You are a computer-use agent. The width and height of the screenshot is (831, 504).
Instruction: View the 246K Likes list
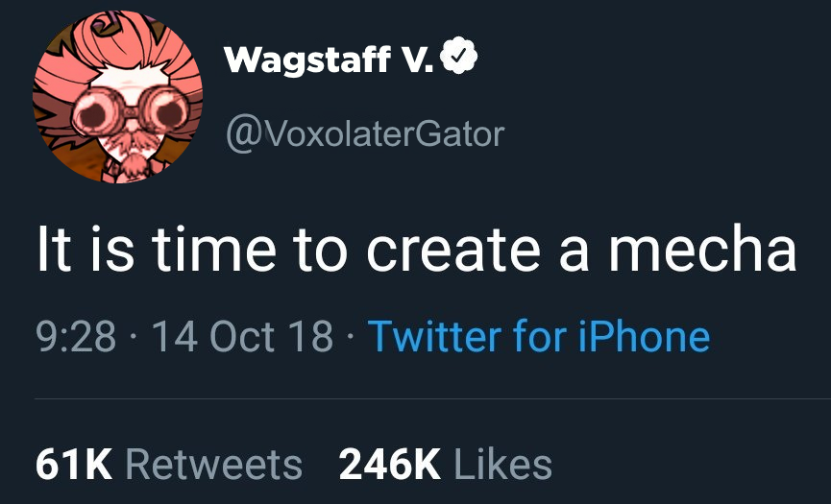(x=446, y=465)
